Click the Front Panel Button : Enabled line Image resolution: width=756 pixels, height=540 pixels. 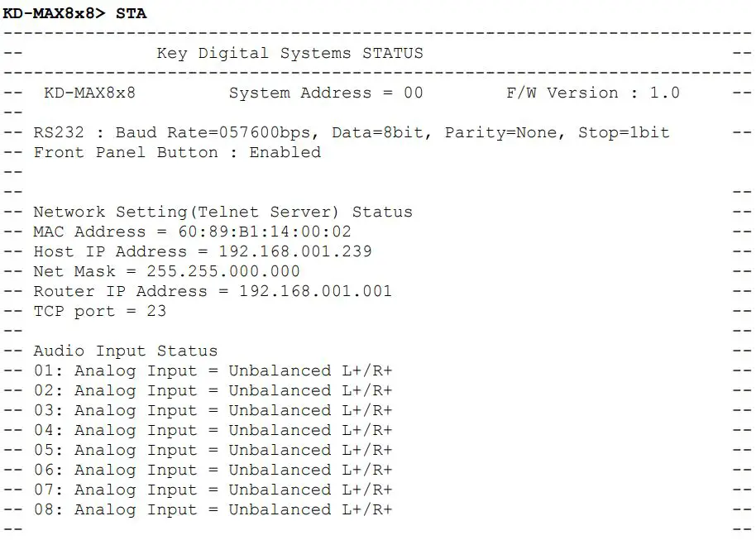176,152
